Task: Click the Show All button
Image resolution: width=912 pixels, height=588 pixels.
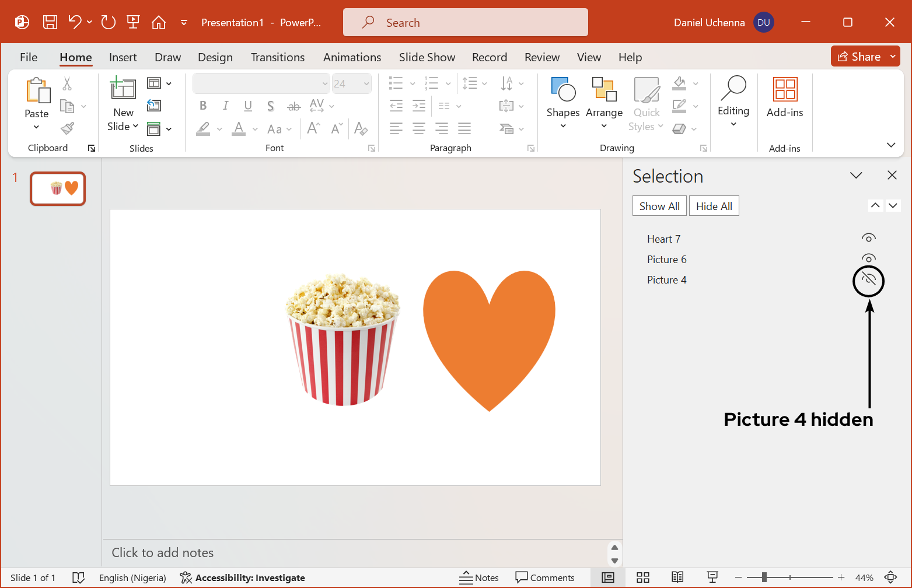Action: (659, 205)
